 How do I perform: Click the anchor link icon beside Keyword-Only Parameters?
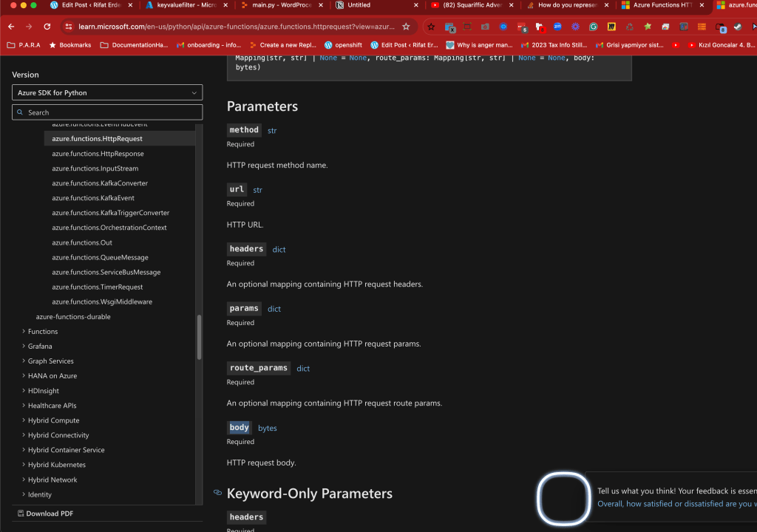click(x=218, y=493)
